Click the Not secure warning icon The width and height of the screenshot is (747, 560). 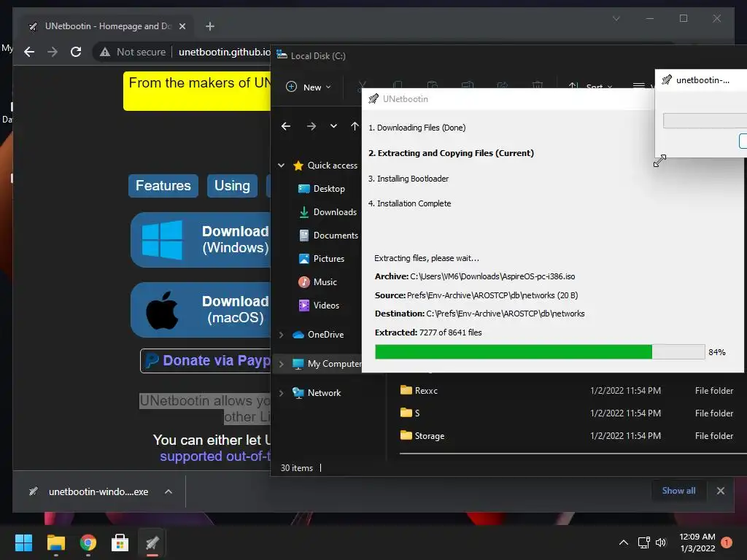pos(105,52)
